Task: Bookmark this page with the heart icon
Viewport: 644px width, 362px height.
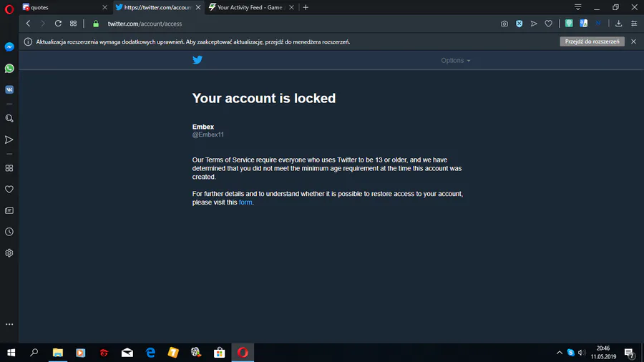Action: tap(548, 24)
